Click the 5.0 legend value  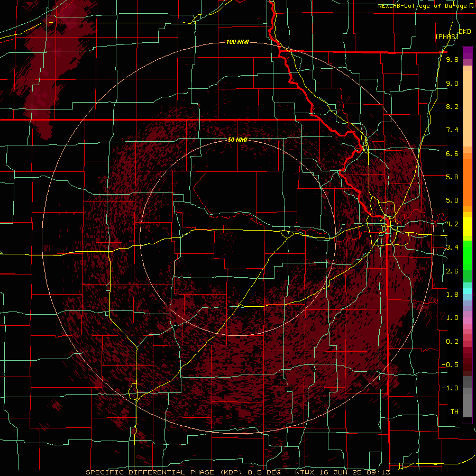(x=452, y=200)
